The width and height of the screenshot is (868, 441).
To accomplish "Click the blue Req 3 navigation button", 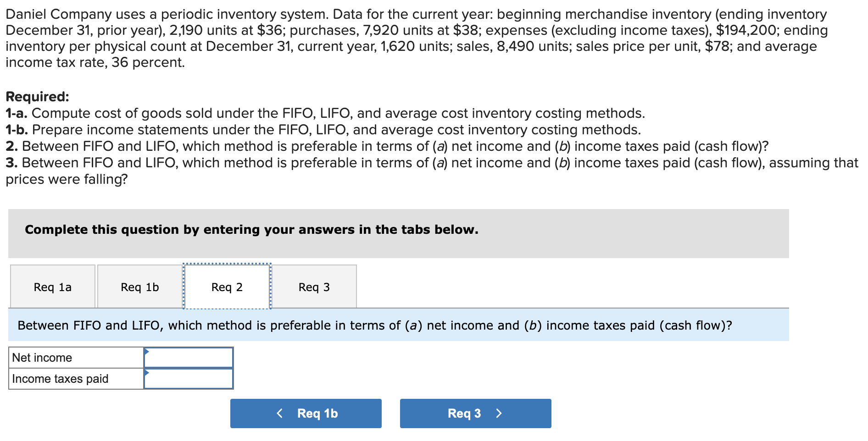I will [x=475, y=413].
